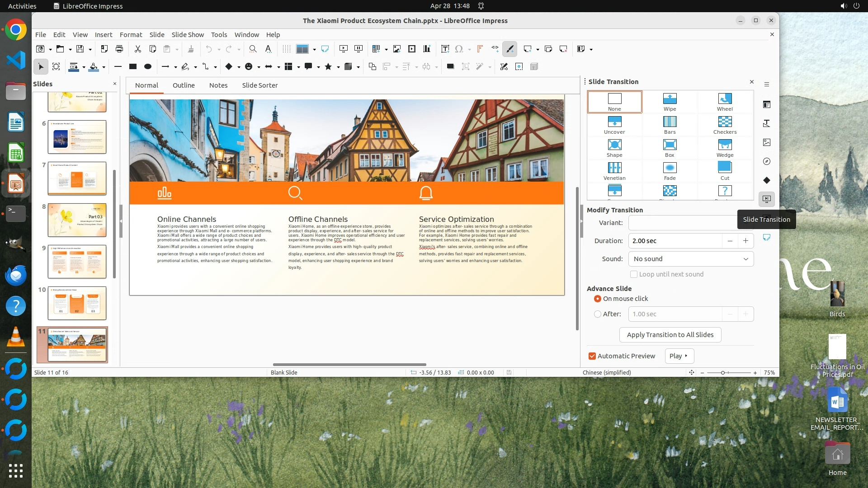Click the Print toolbar icon
This screenshot has height=488, width=868.
pos(119,49)
